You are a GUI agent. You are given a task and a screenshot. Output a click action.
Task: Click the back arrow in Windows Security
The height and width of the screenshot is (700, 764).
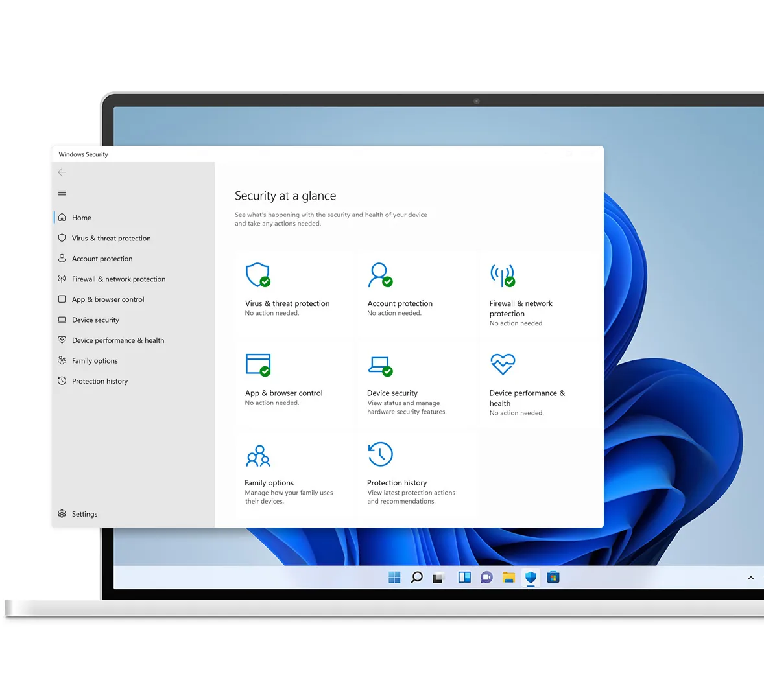coord(62,172)
